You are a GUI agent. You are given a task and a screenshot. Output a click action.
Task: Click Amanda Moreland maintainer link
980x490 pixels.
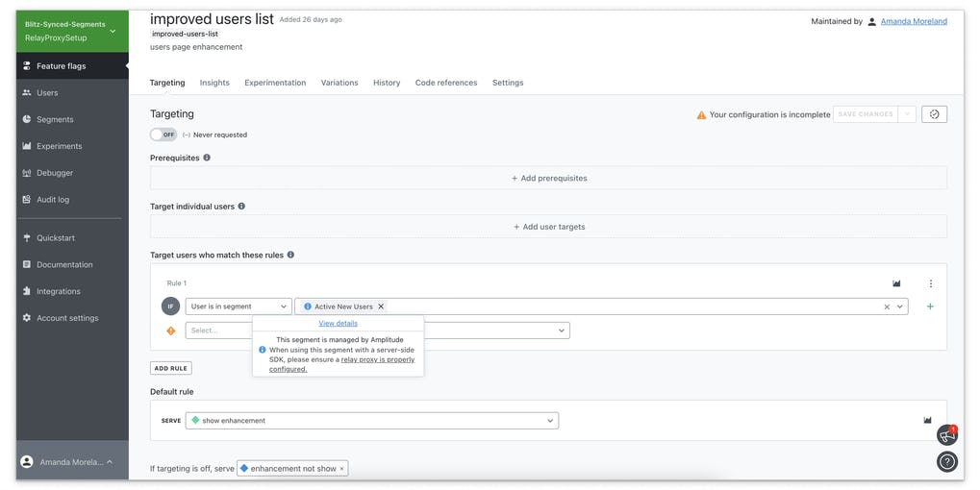click(914, 21)
